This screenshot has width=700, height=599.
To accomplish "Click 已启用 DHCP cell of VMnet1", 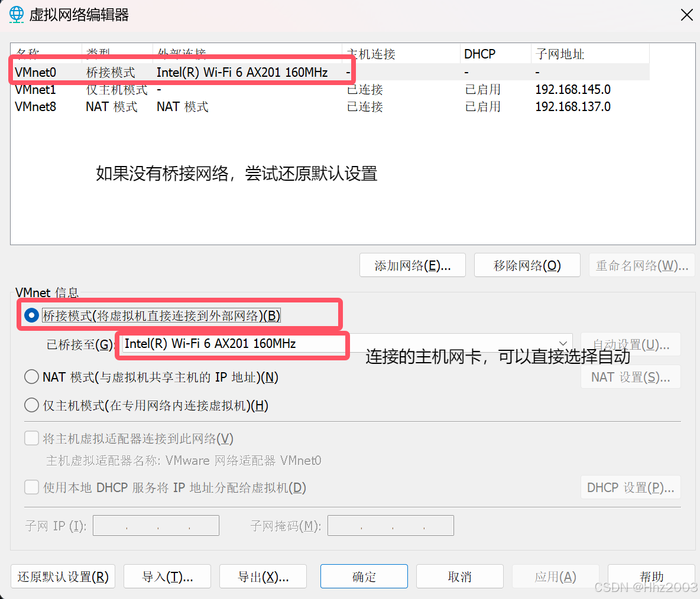I will tap(482, 90).
